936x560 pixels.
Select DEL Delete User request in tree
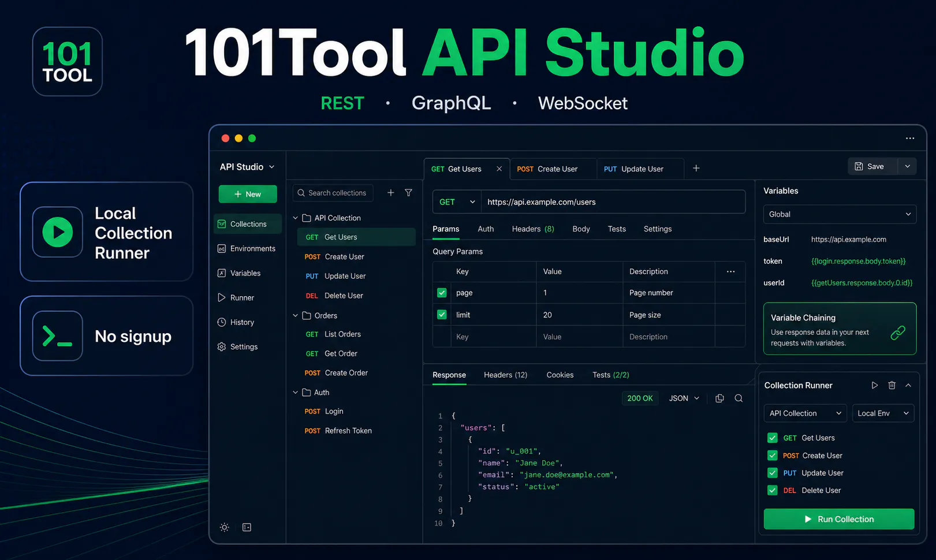pyautogui.click(x=357, y=296)
